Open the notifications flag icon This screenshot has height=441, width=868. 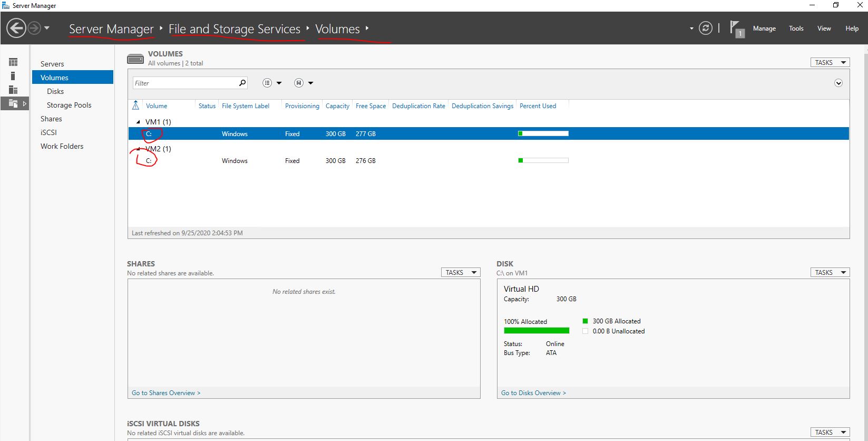click(737, 28)
